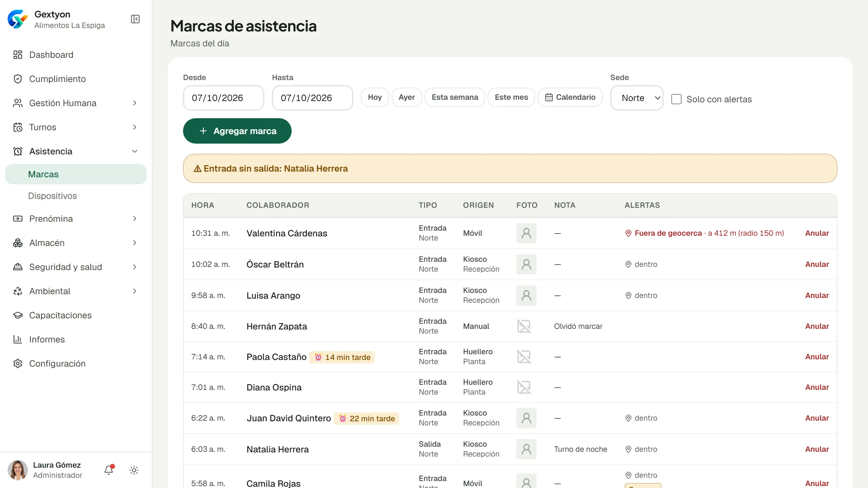Open notifications bell
Screen dimensions: 868x488
109,470
